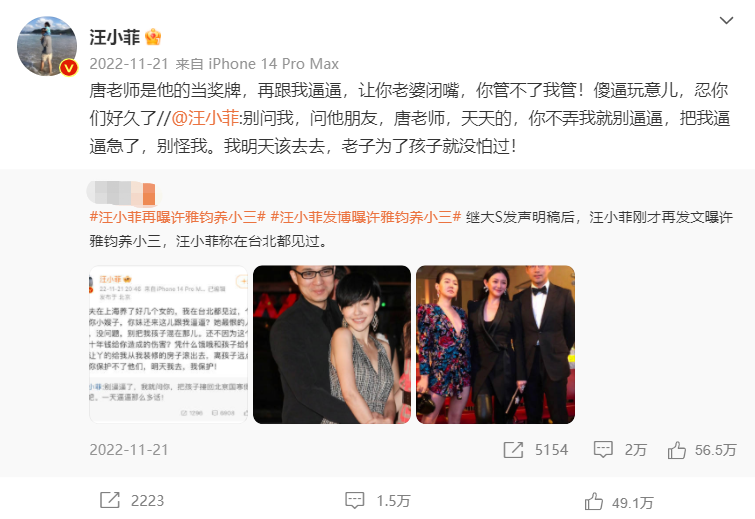Click the 汪小菲 username heading
This screenshot has width=755, height=519.
pos(115,37)
